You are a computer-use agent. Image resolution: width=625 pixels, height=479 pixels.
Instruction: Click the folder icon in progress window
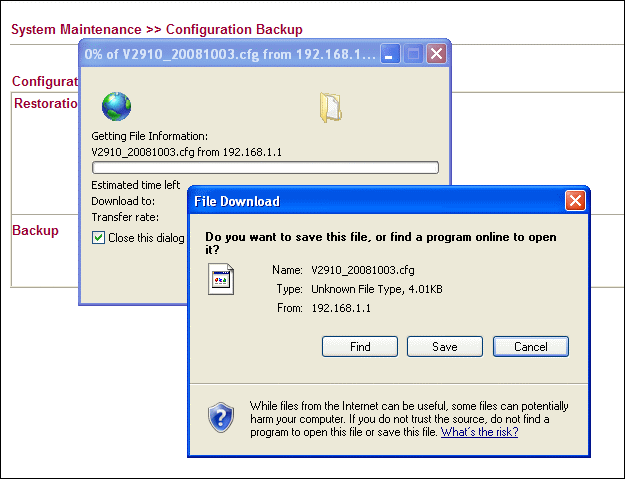330,107
